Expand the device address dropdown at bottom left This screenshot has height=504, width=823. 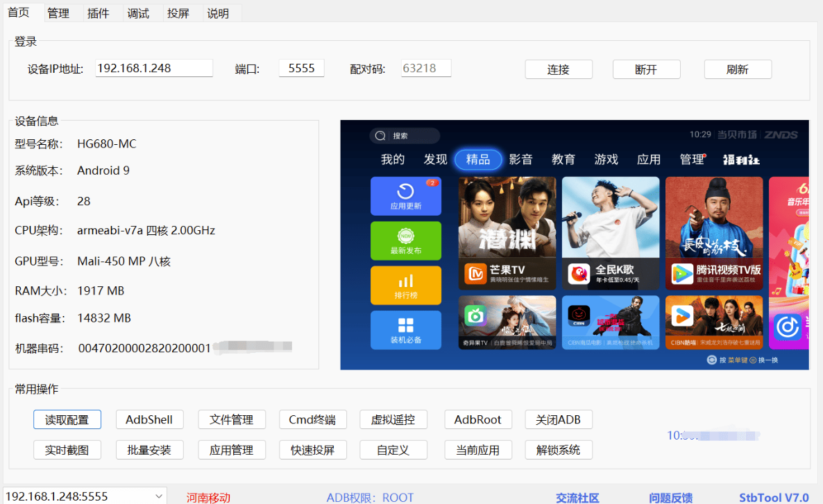(x=160, y=496)
